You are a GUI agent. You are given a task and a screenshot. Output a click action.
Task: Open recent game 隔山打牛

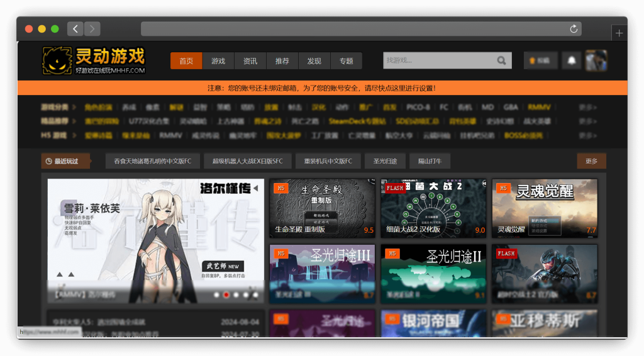pyautogui.click(x=430, y=161)
